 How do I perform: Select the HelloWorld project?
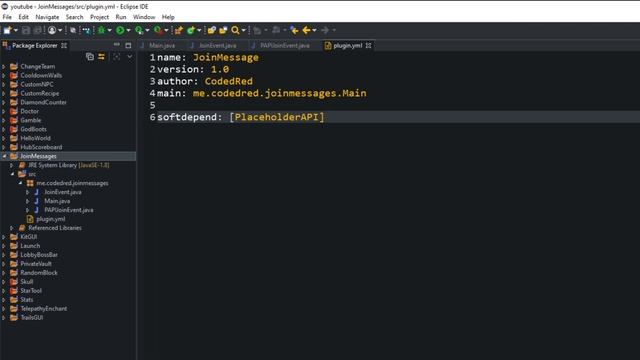coord(35,138)
